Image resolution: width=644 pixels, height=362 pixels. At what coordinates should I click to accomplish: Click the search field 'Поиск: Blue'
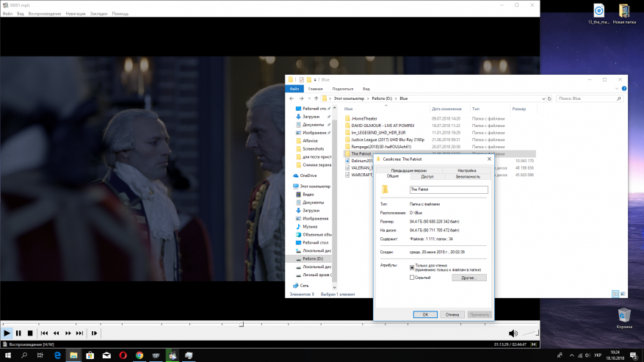(x=590, y=98)
